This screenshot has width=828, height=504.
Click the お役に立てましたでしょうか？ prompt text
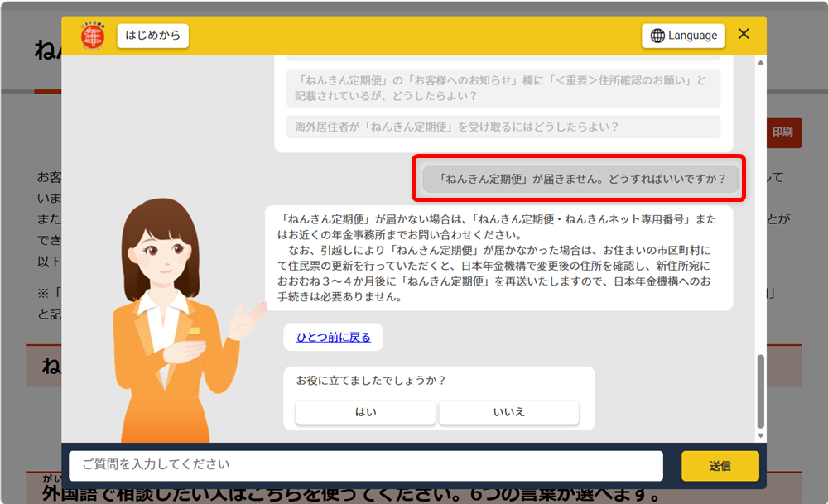371,380
